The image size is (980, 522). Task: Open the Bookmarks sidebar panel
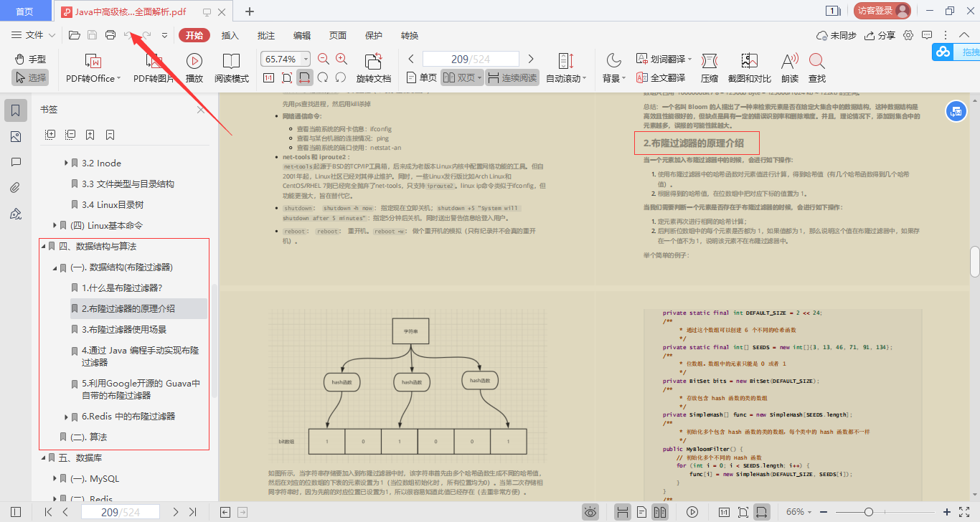coord(16,110)
